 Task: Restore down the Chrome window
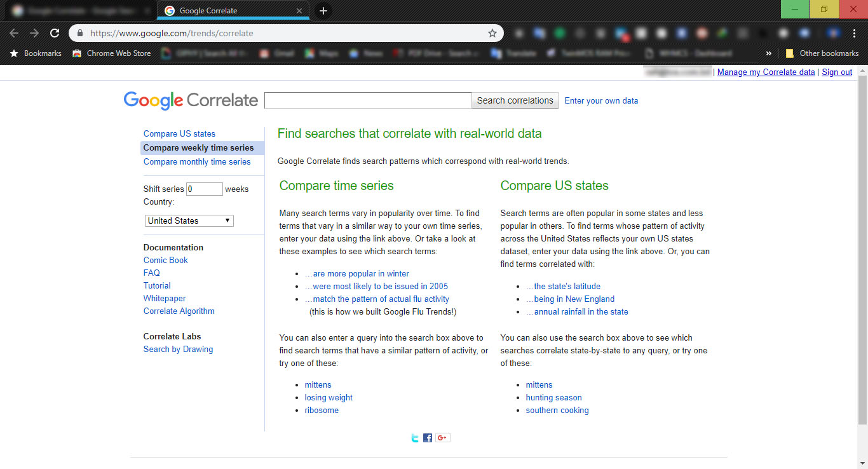pos(824,9)
